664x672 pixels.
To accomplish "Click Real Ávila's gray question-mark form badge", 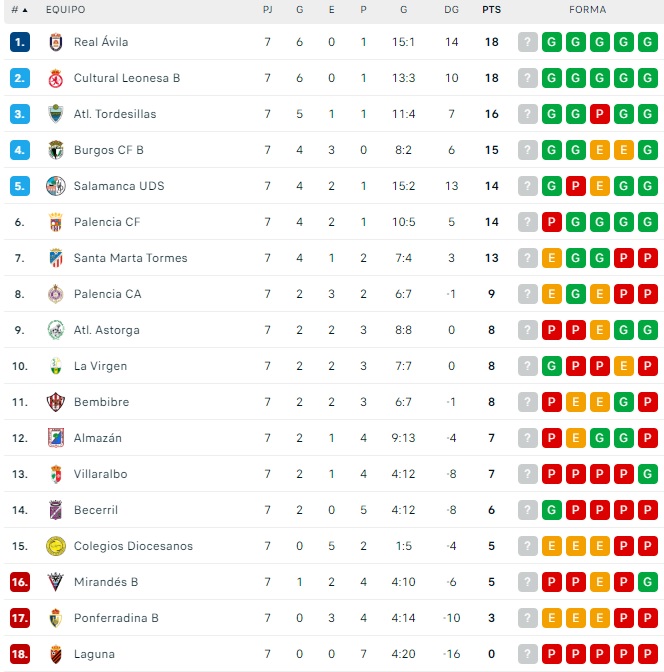I will 528,42.
